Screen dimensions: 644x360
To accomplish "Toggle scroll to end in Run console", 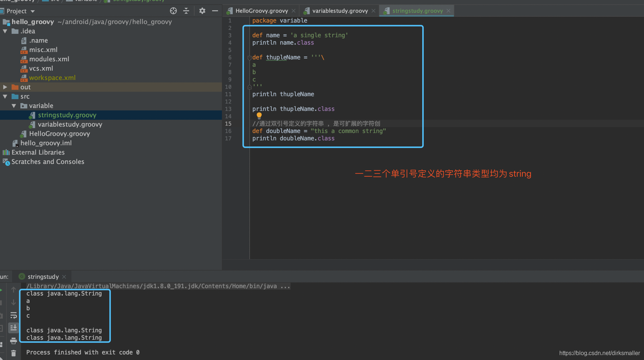I will [13, 327].
